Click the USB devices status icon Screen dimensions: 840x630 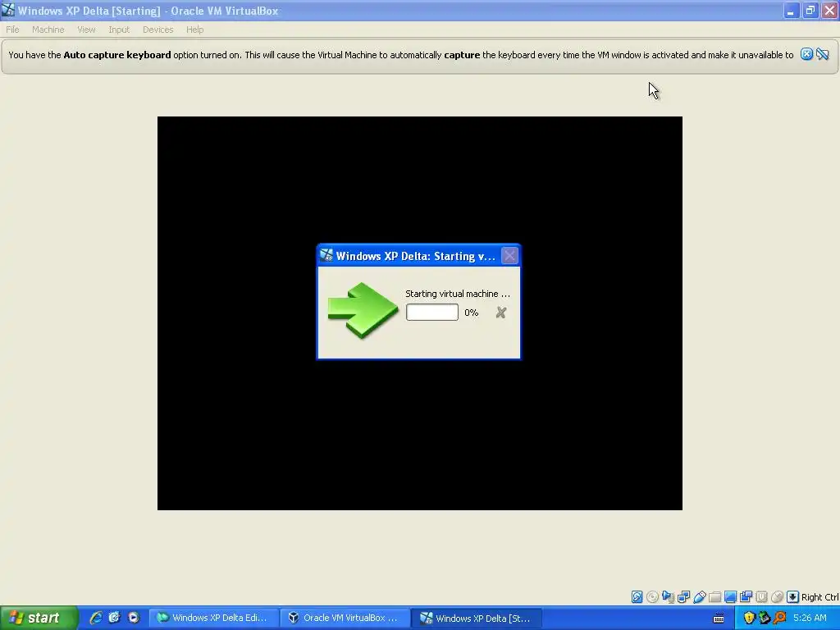coord(699,597)
